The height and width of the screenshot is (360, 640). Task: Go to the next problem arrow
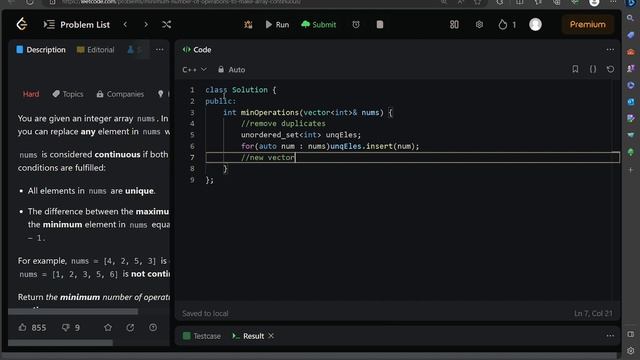coord(146,24)
